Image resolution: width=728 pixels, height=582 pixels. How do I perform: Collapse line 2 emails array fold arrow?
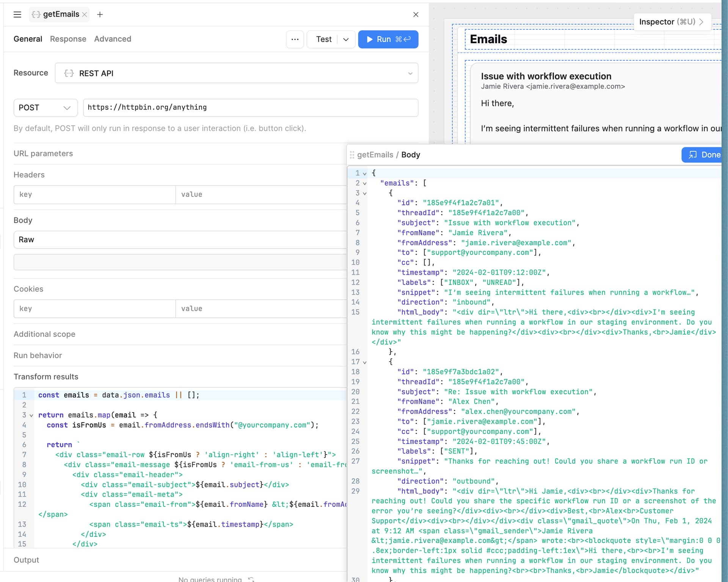tap(364, 183)
